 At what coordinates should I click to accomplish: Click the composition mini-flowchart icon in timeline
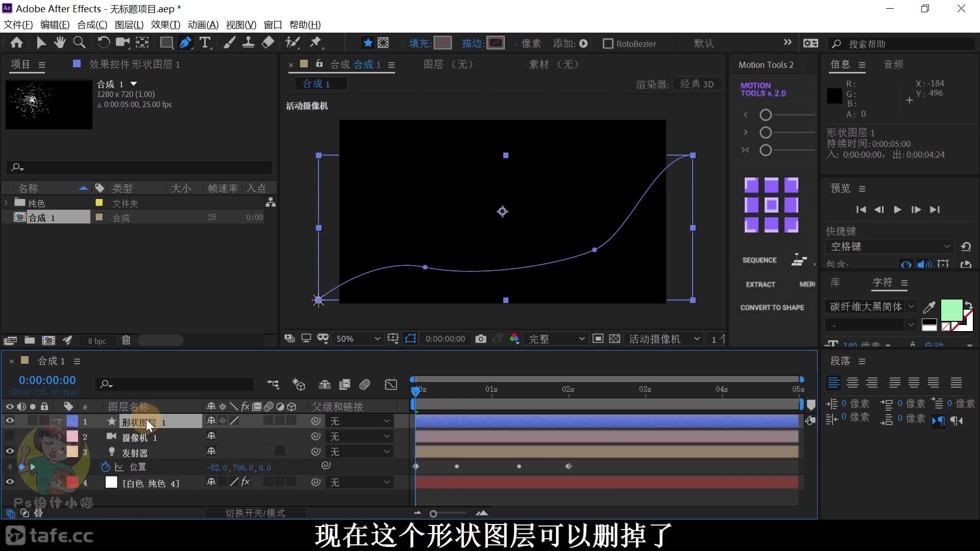(x=273, y=384)
